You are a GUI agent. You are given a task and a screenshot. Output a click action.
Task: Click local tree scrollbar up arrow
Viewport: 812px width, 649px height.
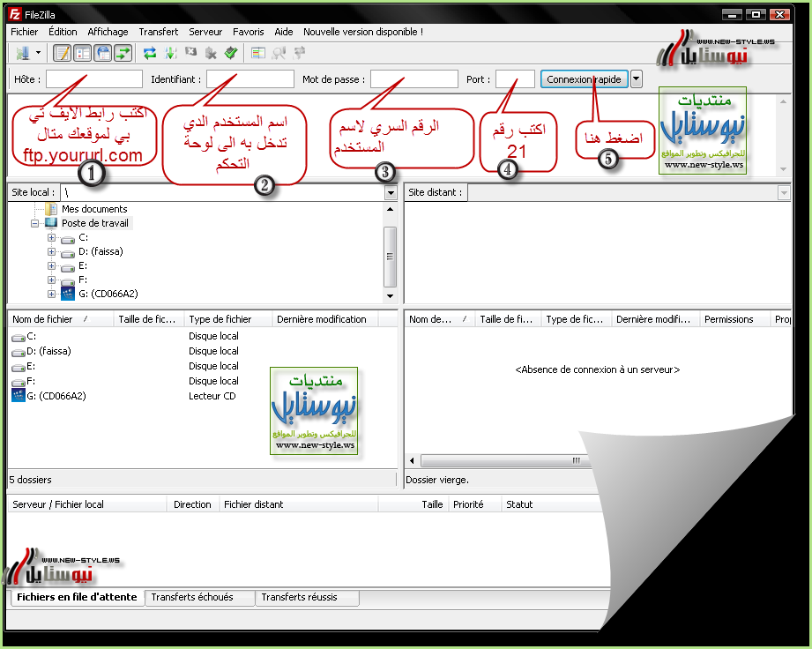[x=390, y=209]
